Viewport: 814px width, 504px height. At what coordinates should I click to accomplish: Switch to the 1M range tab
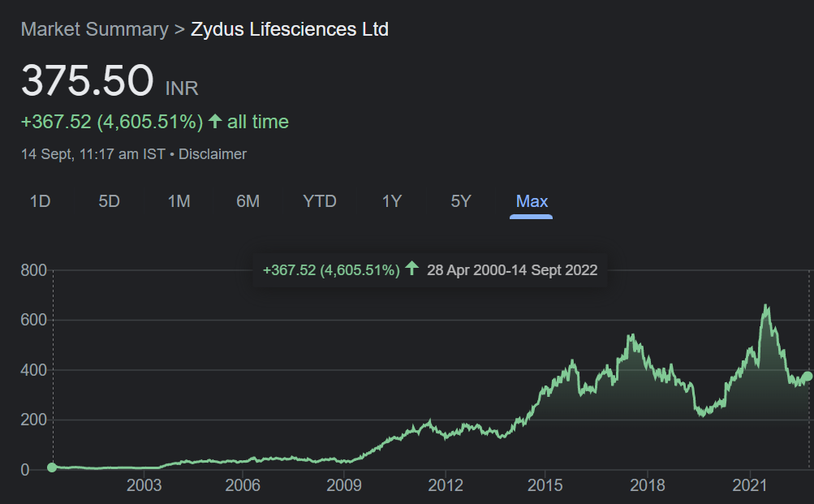click(x=179, y=201)
